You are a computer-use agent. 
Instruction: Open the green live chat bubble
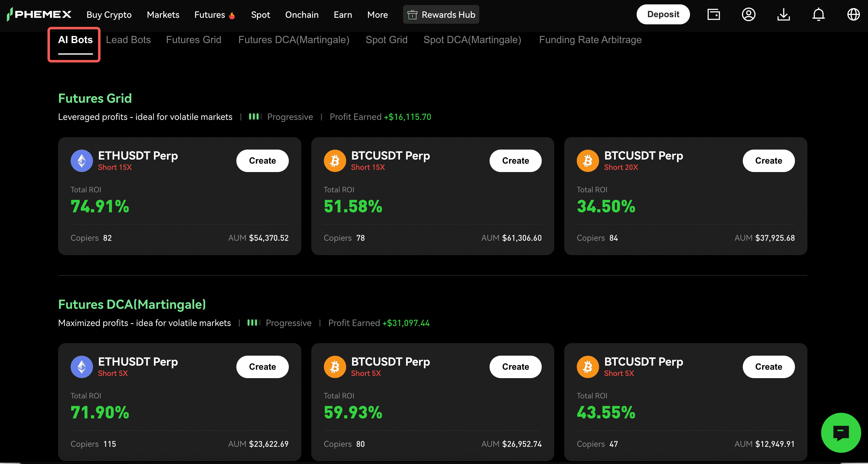pos(841,432)
